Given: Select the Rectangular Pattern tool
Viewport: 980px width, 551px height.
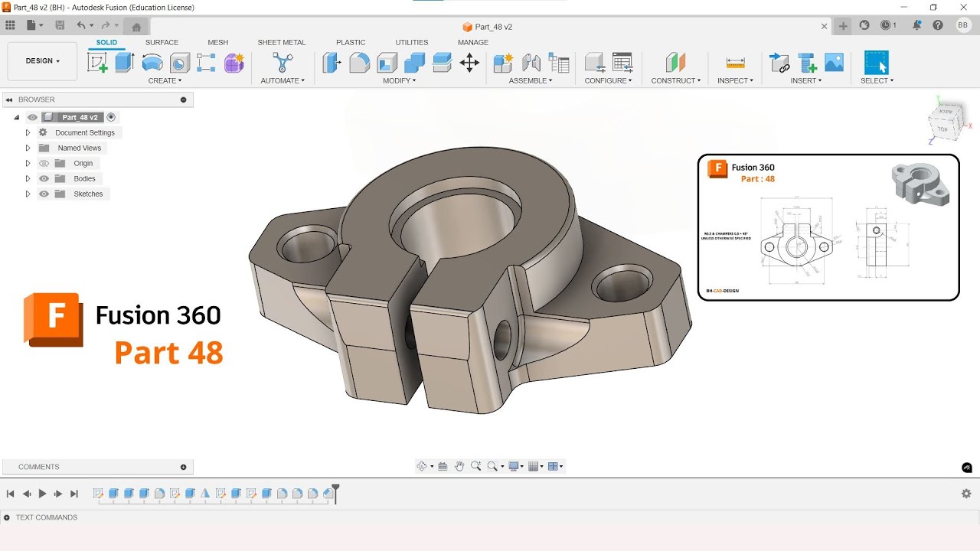Looking at the screenshot, I should pos(206,63).
